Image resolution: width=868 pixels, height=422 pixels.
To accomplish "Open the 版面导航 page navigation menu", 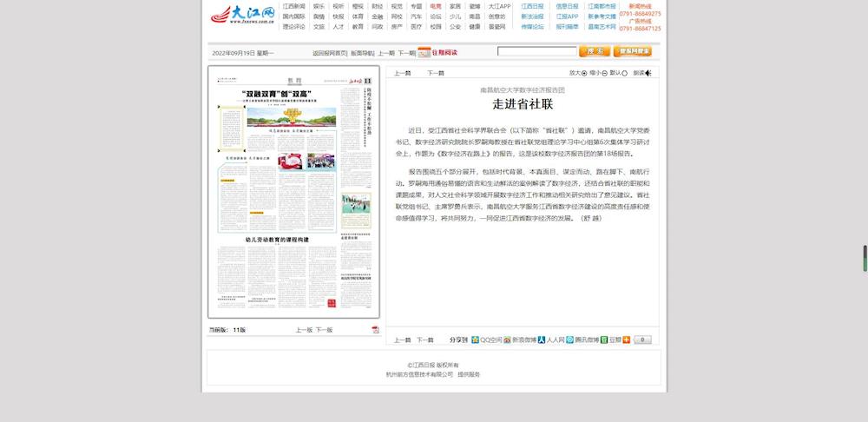I will [363, 53].
